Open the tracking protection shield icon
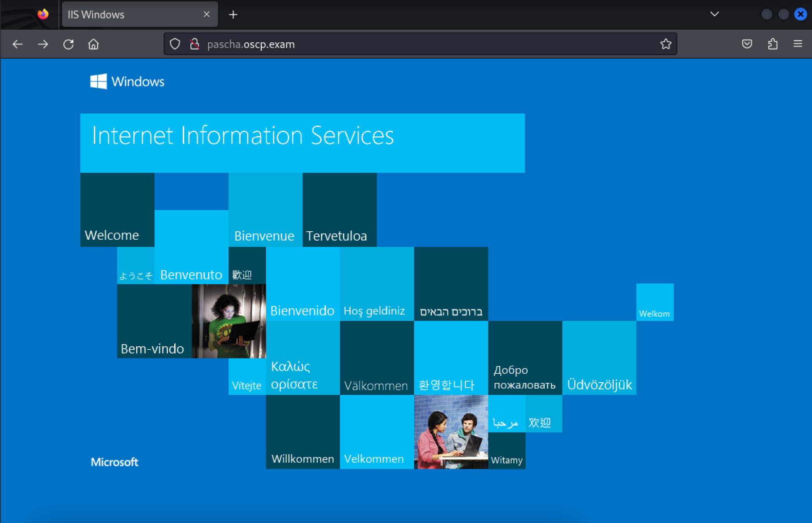Image resolution: width=812 pixels, height=523 pixels. pos(175,44)
